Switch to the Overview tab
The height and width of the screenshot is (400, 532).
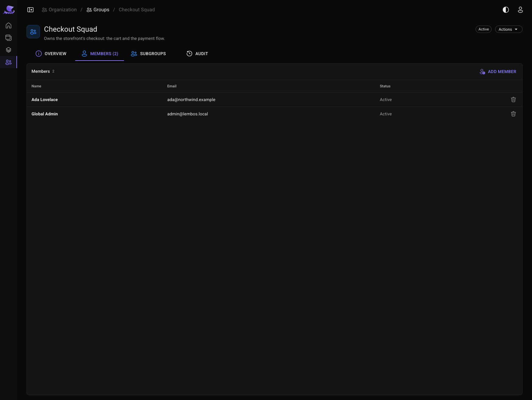(x=51, y=54)
